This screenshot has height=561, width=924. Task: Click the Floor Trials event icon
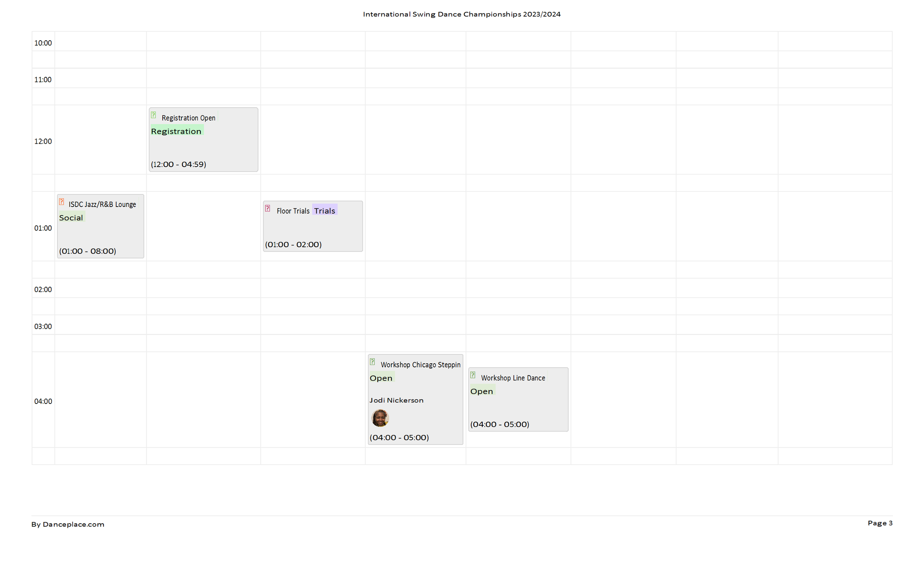pos(268,208)
